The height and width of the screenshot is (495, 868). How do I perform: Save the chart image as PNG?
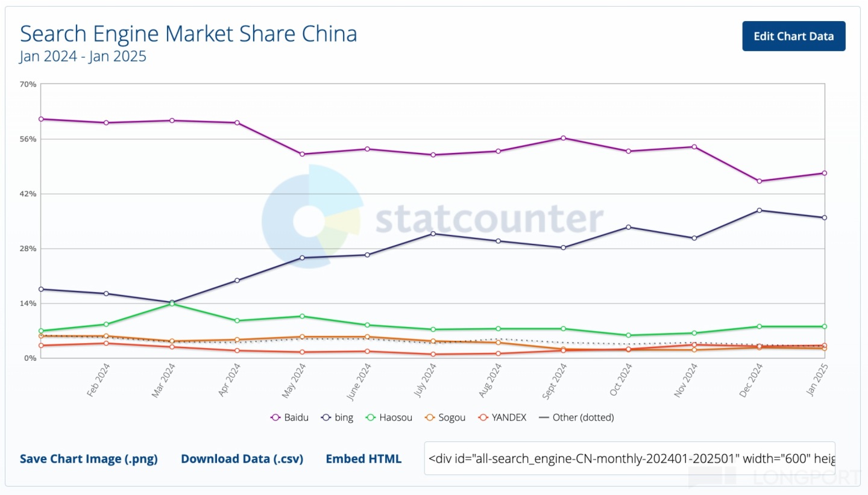tap(89, 459)
